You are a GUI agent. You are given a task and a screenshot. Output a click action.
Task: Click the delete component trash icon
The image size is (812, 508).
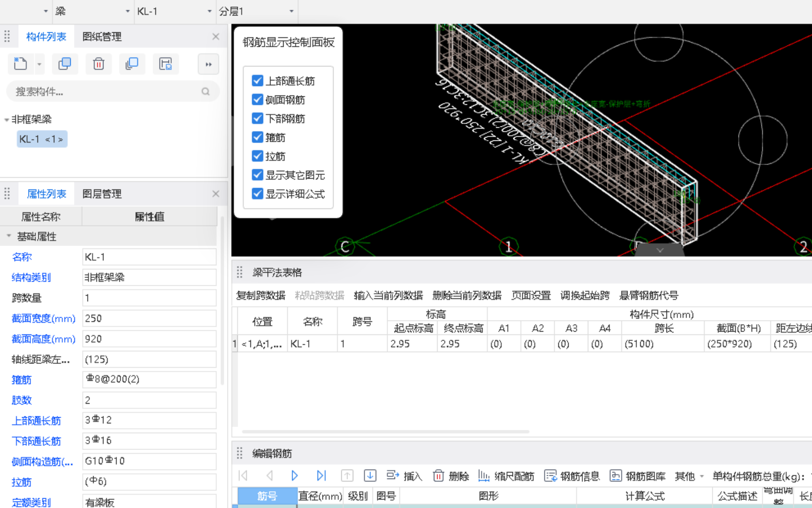[x=98, y=64]
